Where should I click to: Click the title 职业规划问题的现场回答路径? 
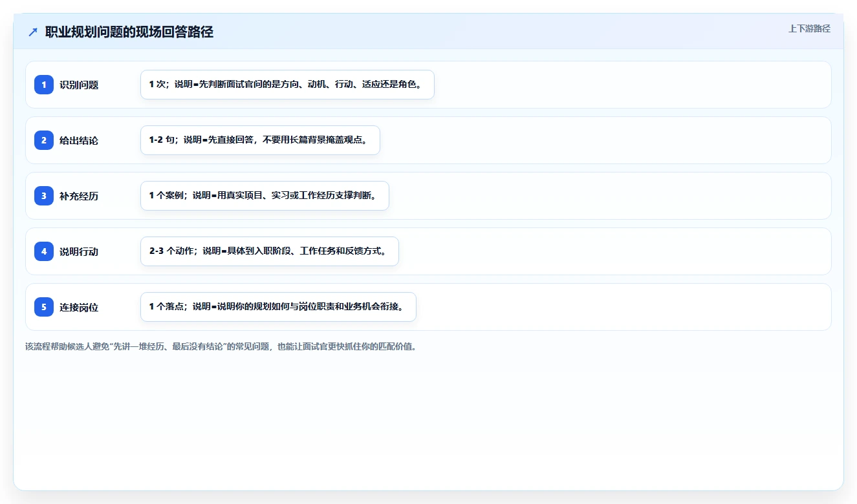[x=129, y=32]
